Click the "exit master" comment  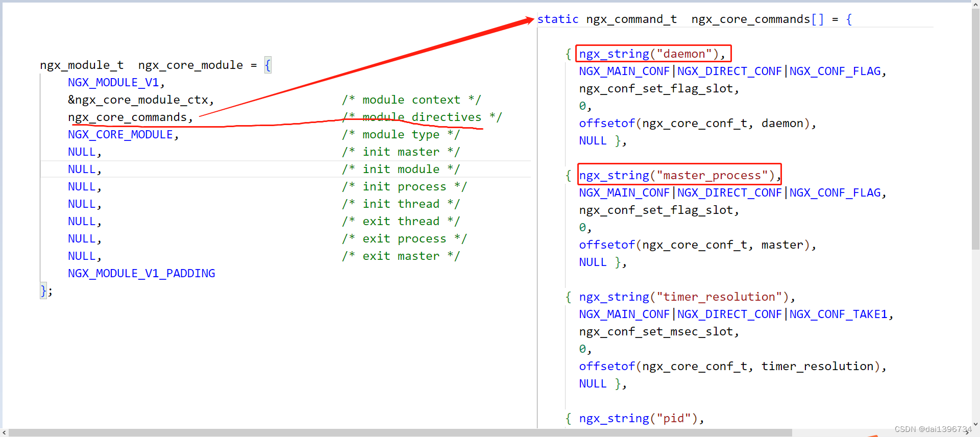(x=401, y=256)
